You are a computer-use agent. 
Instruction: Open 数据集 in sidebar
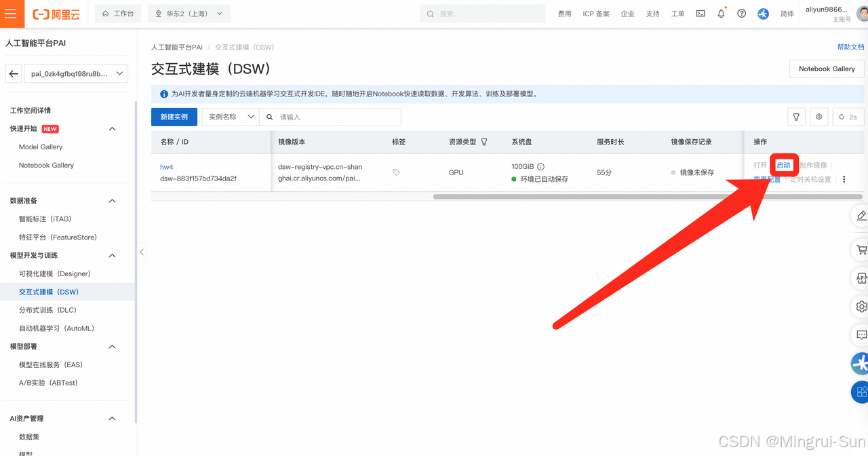[x=29, y=437]
